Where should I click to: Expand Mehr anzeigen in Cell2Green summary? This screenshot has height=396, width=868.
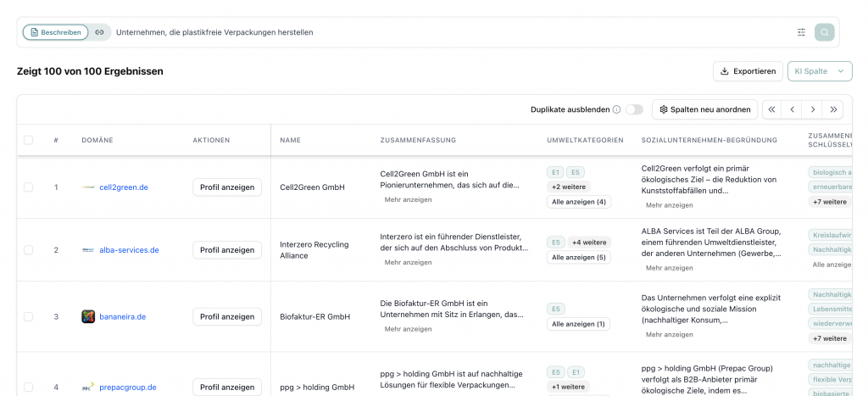point(408,200)
